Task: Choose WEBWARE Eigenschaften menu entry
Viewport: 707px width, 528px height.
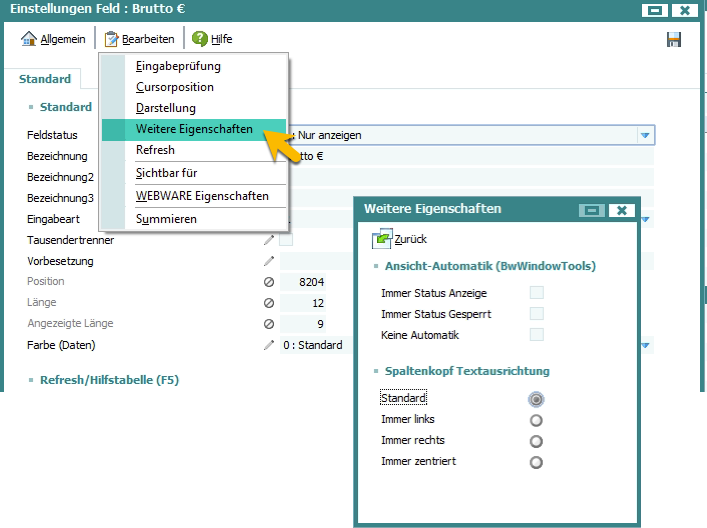Action: (x=202, y=196)
